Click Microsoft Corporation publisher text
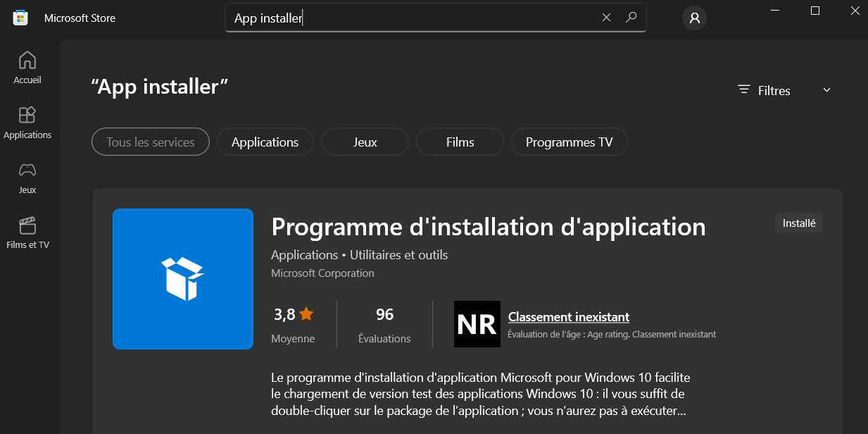The height and width of the screenshot is (434, 868). click(322, 273)
